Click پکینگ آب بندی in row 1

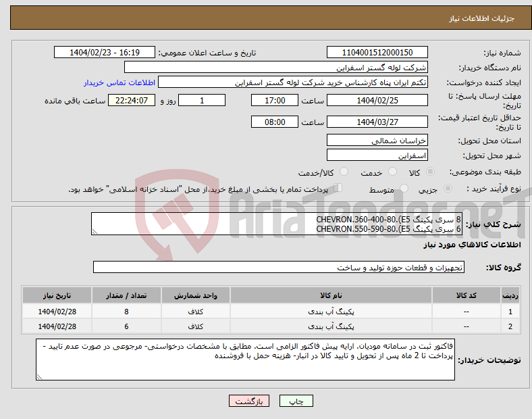(x=331, y=312)
